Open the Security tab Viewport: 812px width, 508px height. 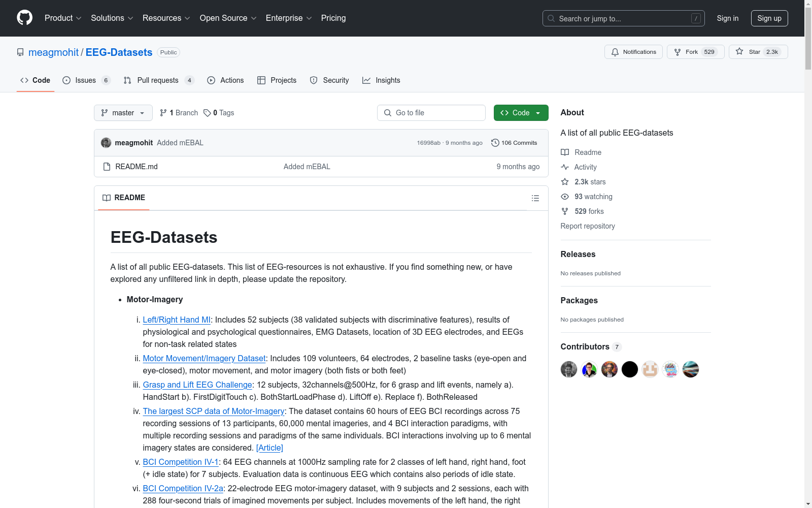tap(329, 80)
